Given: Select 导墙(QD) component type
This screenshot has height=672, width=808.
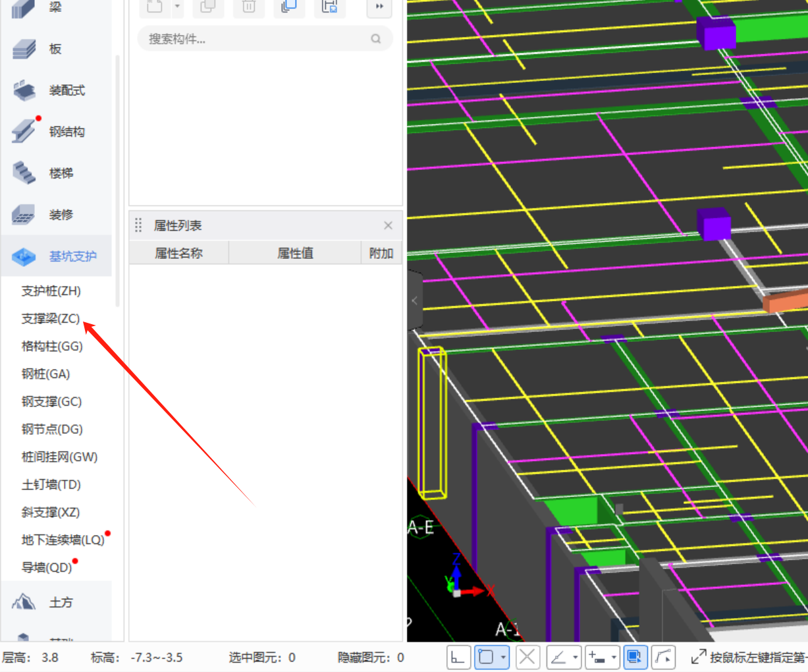Looking at the screenshot, I should coord(47,567).
